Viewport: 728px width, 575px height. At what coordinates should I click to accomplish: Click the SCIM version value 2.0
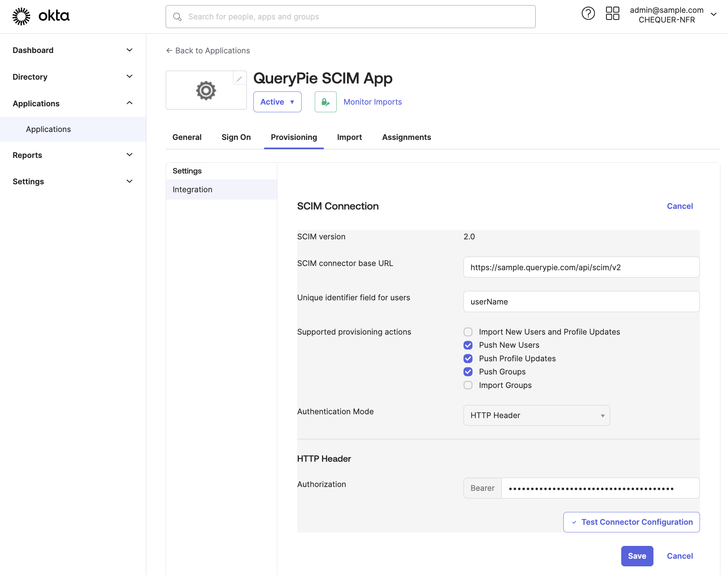click(x=469, y=237)
